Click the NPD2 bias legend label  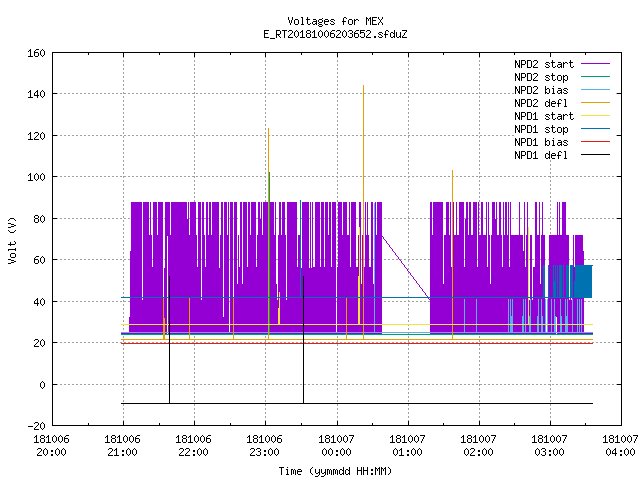click(x=541, y=90)
